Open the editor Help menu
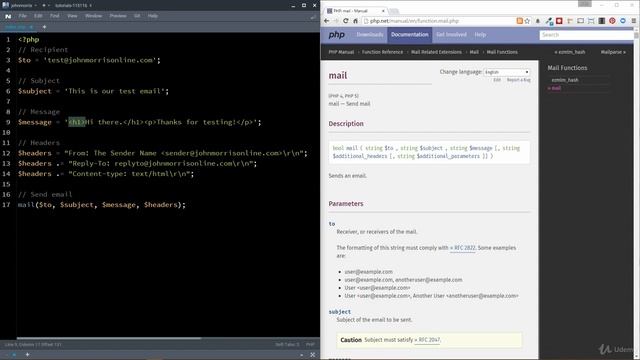The image size is (640, 360). (x=153, y=16)
